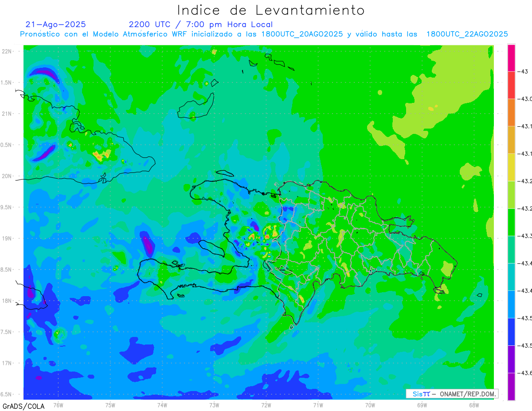Click the '73W' longitude label
The width and height of the screenshot is (532, 411).
(x=214, y=405)
